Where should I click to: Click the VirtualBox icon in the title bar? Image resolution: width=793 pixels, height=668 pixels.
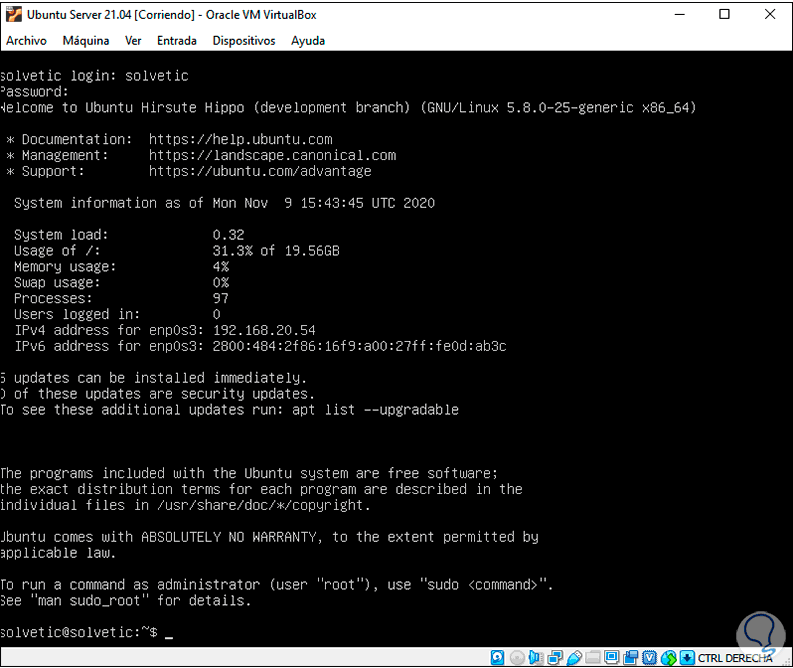point(14,14)
